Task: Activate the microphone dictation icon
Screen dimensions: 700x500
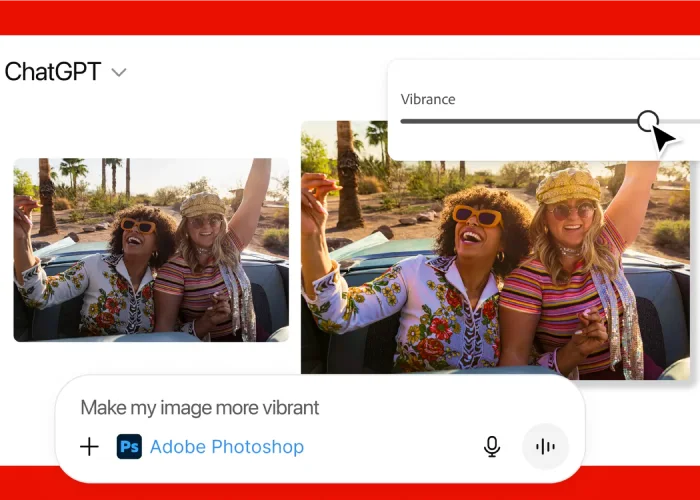Action: (x=492, y=447)
